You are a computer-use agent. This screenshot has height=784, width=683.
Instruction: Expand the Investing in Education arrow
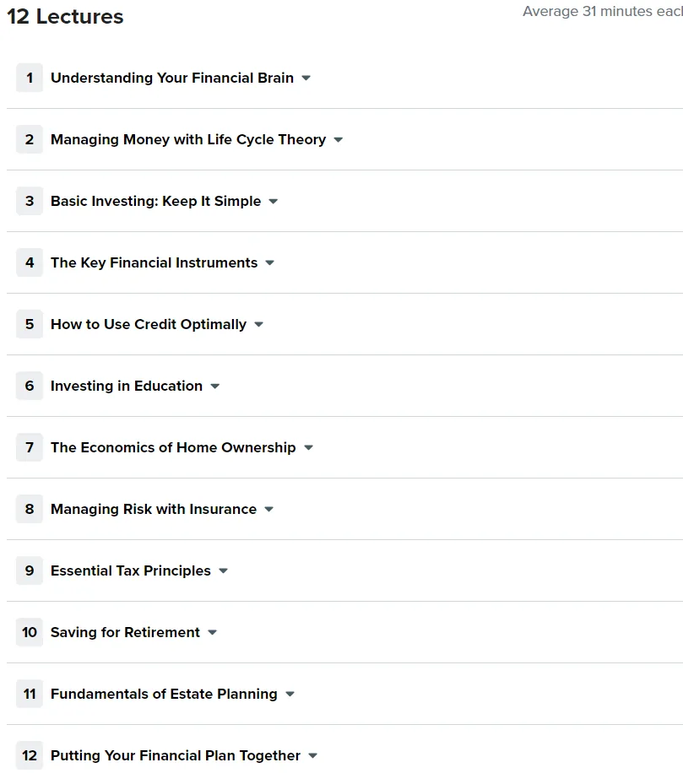tap(215, 387)
